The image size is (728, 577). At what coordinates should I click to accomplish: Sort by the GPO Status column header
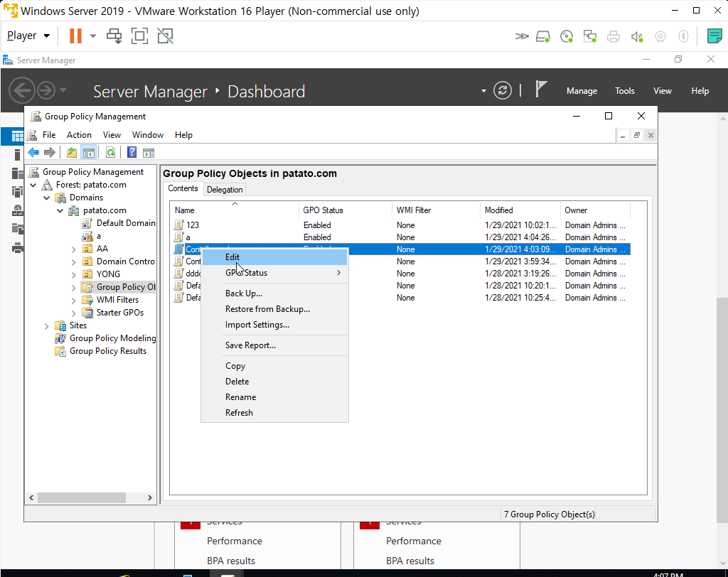(x=346, y=210)
